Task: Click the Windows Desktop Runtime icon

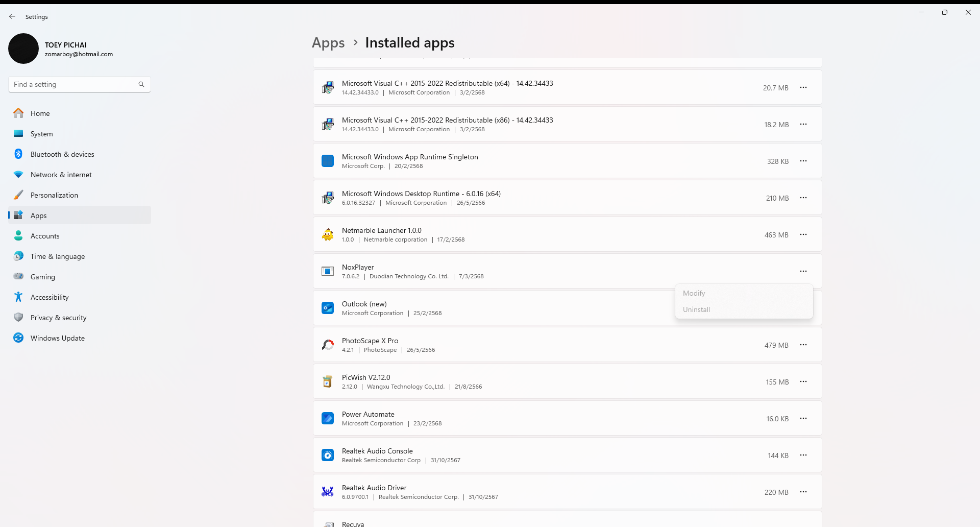Action: coord(328,198)
